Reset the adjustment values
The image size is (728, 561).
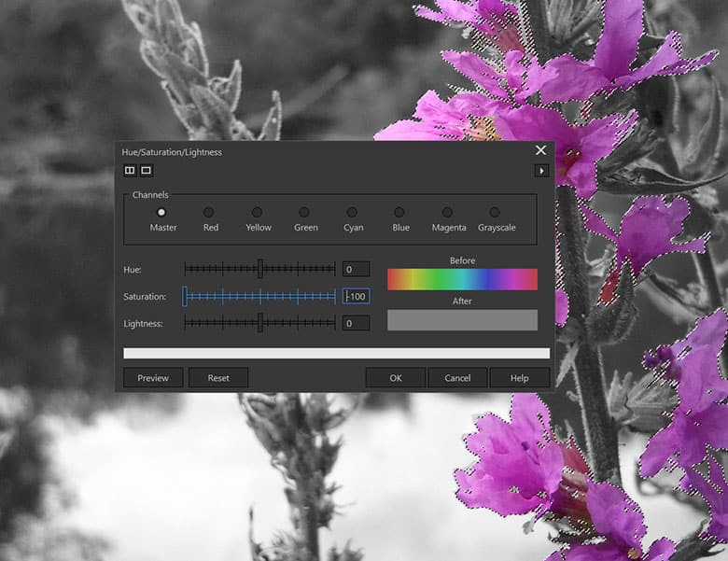(x=218, y=378)
